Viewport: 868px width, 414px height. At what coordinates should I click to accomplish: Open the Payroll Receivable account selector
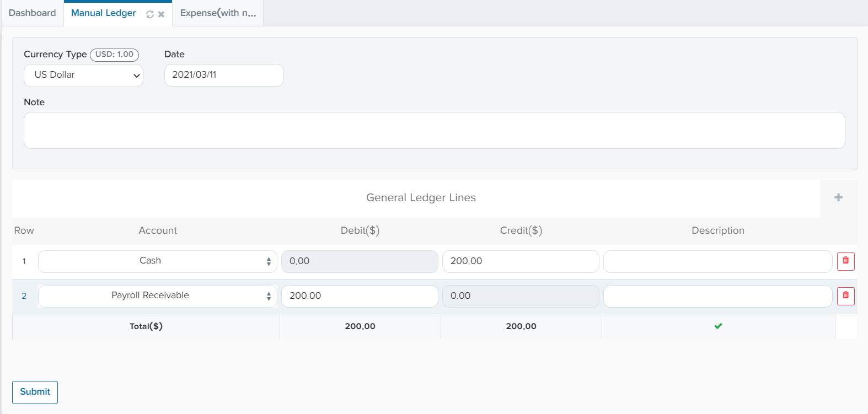click(157, 296)
